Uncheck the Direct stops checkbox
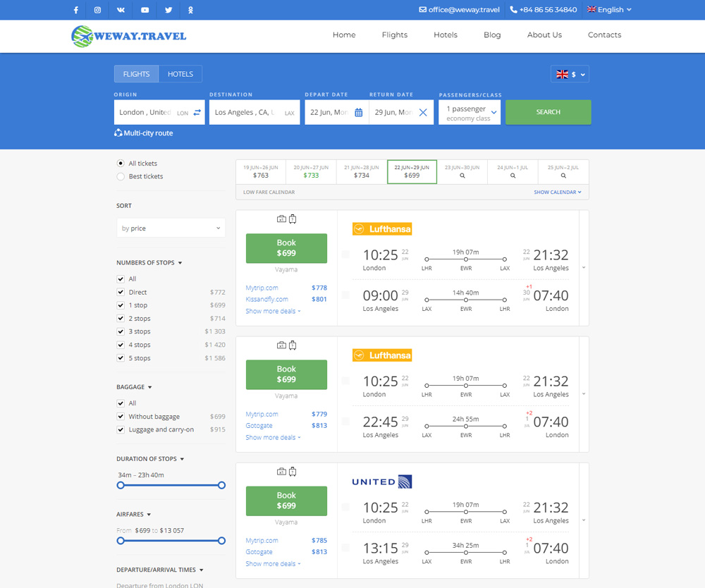The width and height of the screenshot is (705, 588). pos(121,292)
